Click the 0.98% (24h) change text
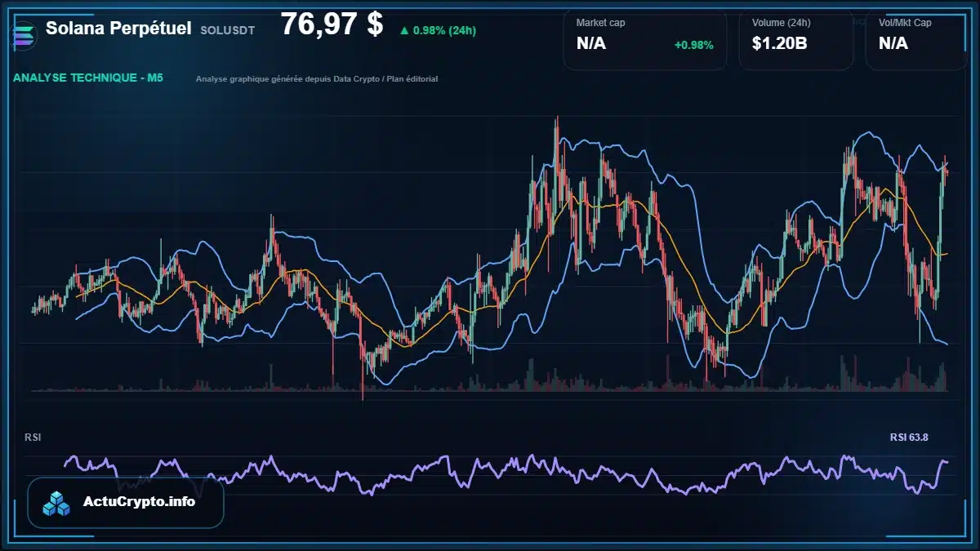 coord(444,30)
